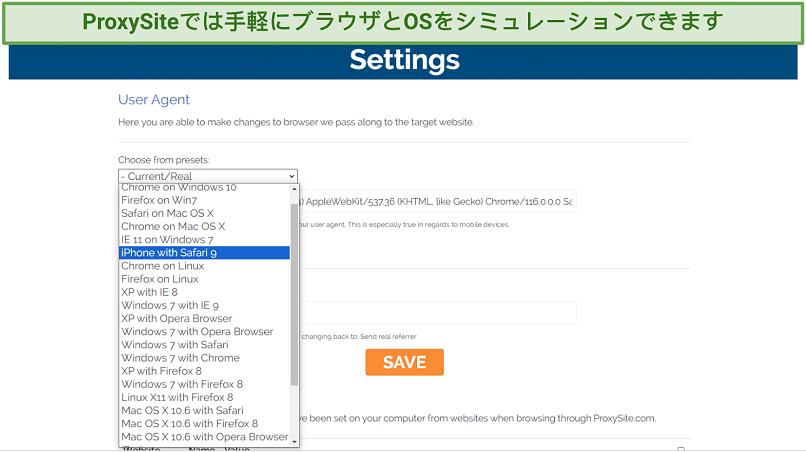Click the User Agent section heading
This screenshot has height=452, width=806.
pos(154,100)
